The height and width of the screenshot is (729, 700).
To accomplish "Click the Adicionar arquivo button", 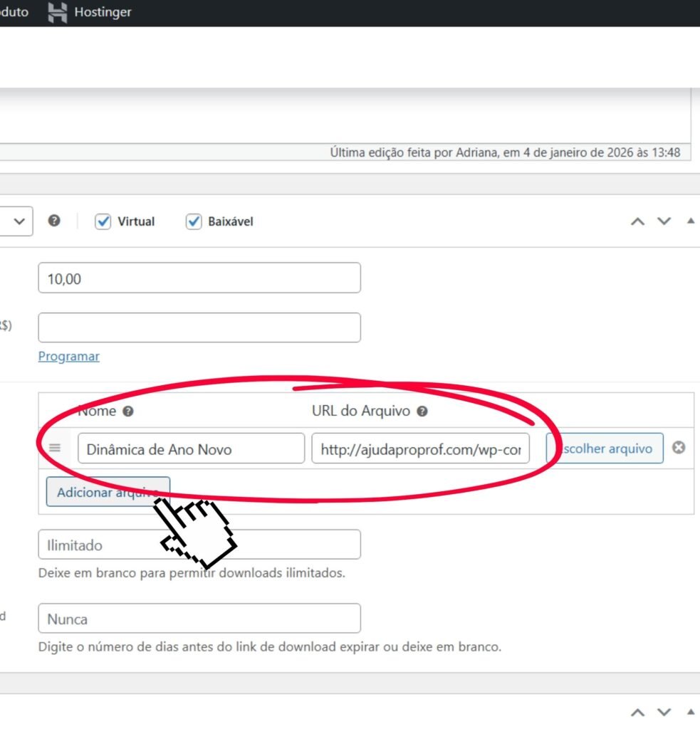I will pyautogui.click(x=108, y=492).
